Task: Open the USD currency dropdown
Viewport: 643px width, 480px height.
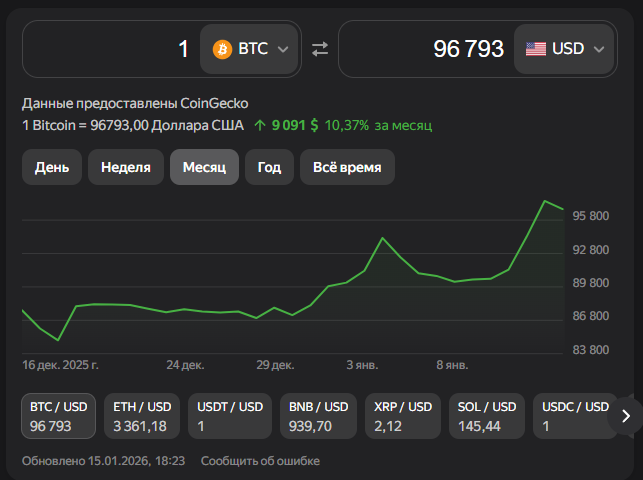Action: coord(565,48)
